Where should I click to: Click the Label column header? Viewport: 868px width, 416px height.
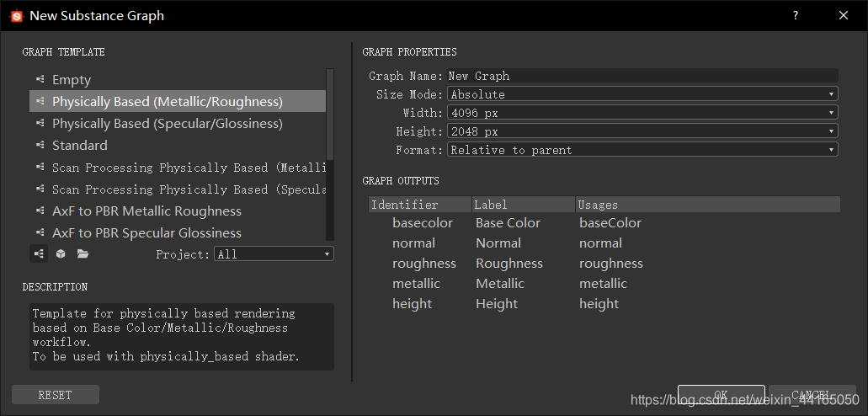(x=524, y=205)
